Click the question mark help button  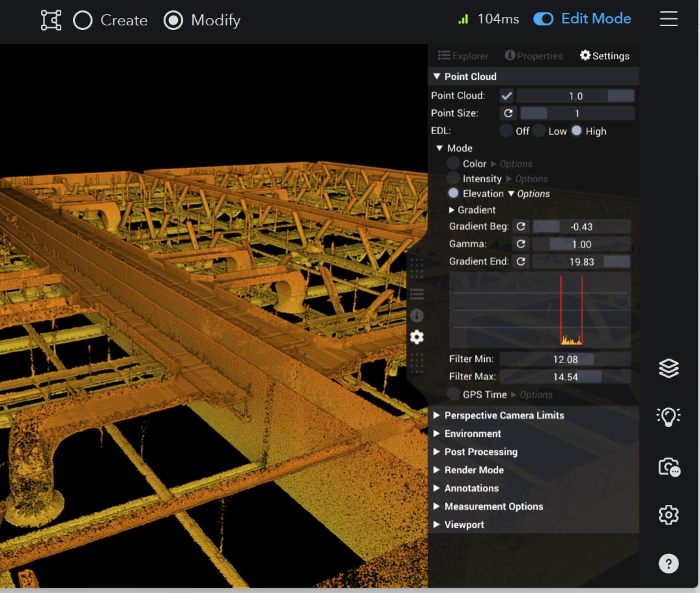click(x=668, y=564)
